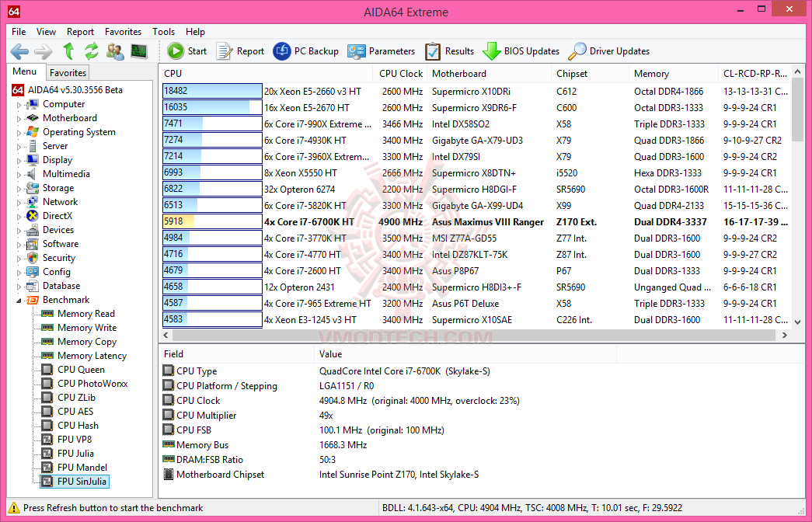Click the CPU Type field icon
The height and width of the screenshot is (522, 812).
[x=169, y=371]
